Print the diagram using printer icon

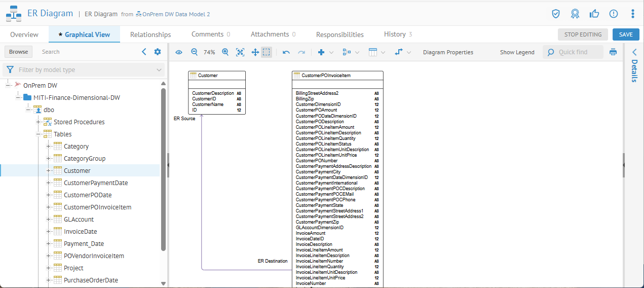pyautogui.click(x=613, y=52)
